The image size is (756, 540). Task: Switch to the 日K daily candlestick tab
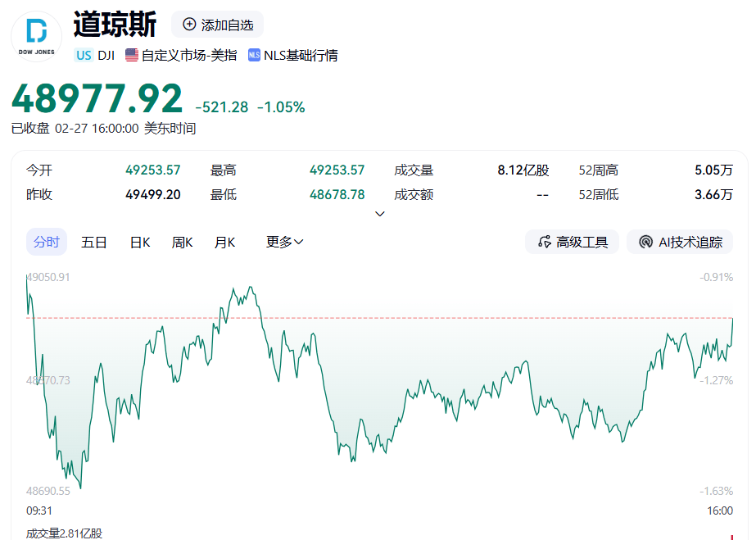(x=140, y=242)
